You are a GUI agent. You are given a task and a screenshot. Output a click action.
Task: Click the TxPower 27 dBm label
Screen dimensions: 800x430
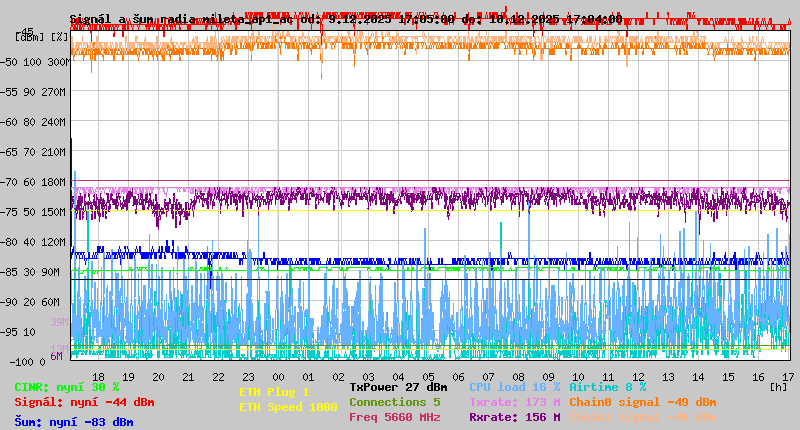pos(398,386)
